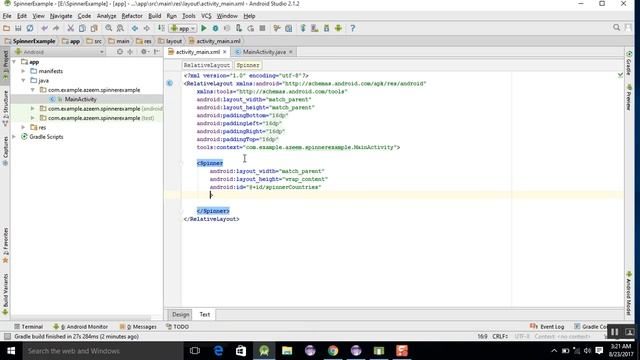Screen dimensions: 640x360
Task: Toggle the Favorites tool window button
Action: coord(5,245)
